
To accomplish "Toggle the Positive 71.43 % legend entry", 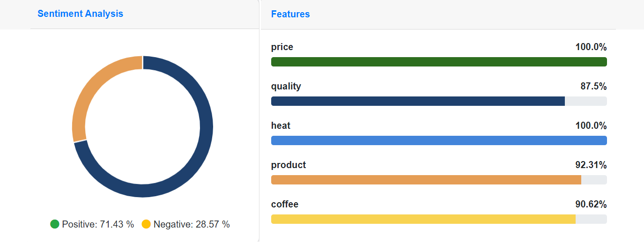I will [92, 224].
